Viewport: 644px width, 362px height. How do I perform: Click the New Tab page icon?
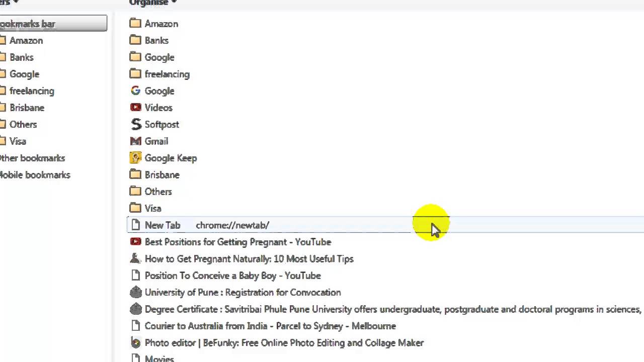pyautogui.click(x=135, y=225)
